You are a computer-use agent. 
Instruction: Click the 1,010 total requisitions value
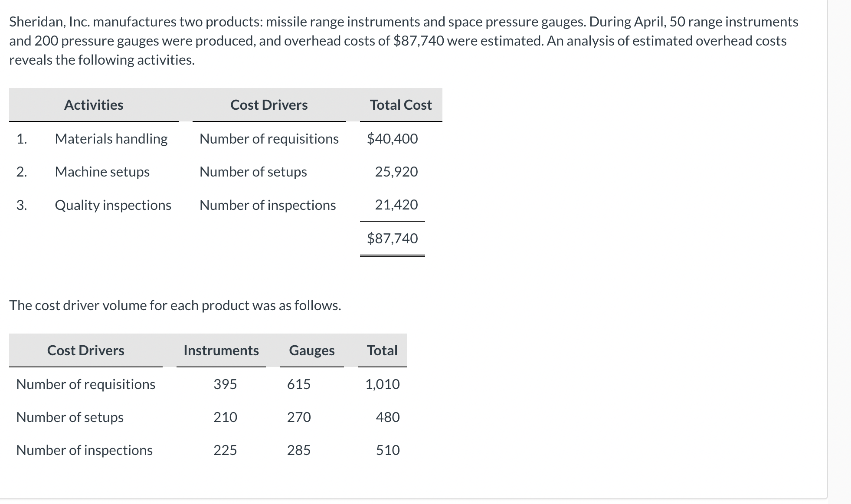click(x=382, y=384)
